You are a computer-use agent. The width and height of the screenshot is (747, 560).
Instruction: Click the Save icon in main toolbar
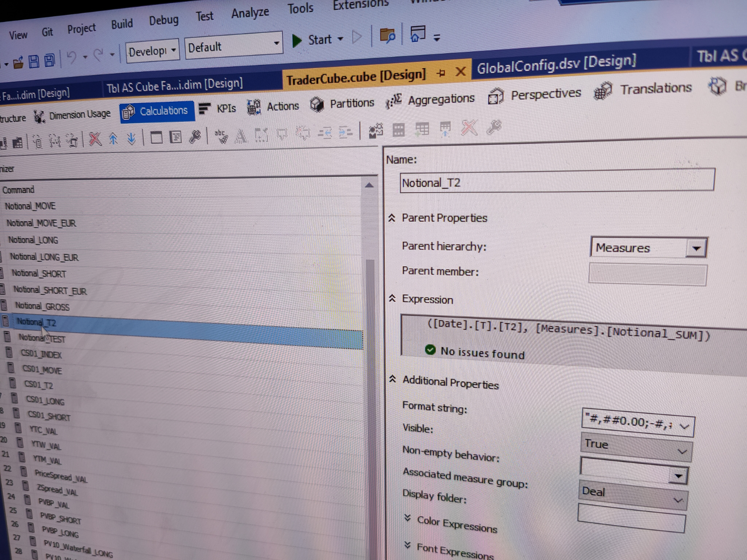(34, 61)
